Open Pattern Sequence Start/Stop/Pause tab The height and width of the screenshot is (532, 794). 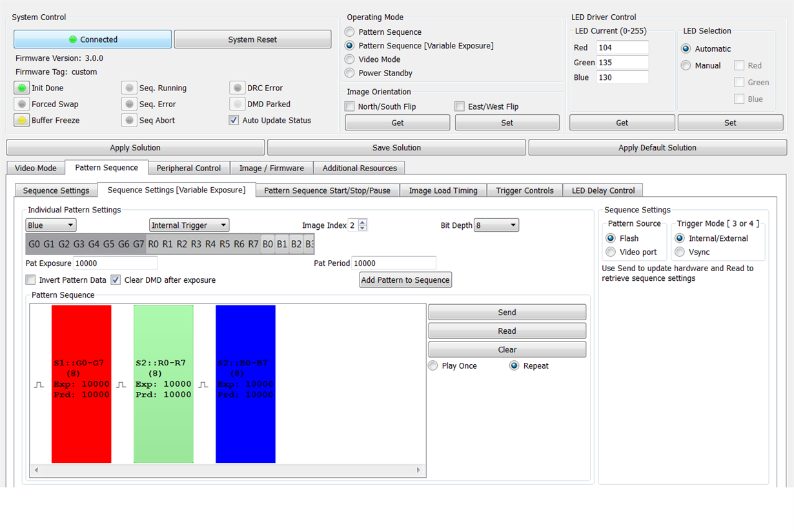coord(327,190)
